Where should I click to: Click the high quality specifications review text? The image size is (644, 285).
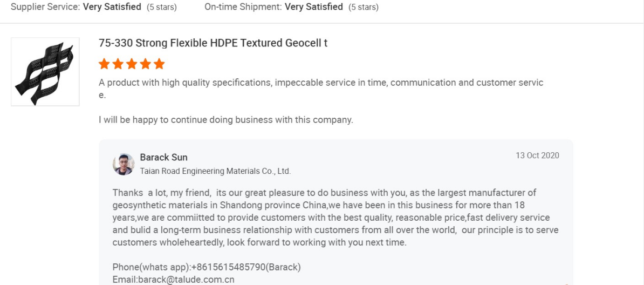(x=321, y=83)
